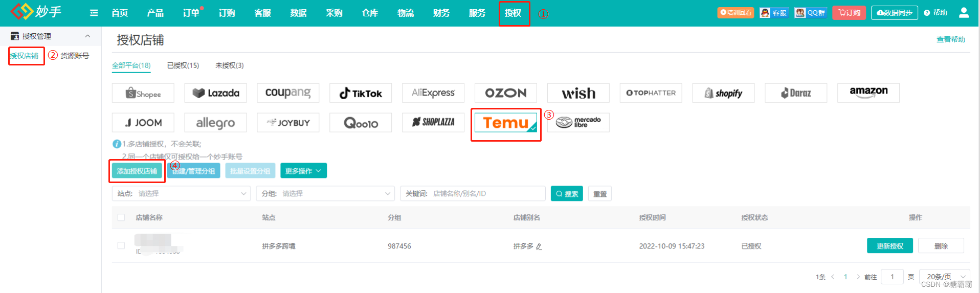Open the user profile avatar icon
This screenshot has height=293, width=980.
pyautogui.click(x=964, y=13)
